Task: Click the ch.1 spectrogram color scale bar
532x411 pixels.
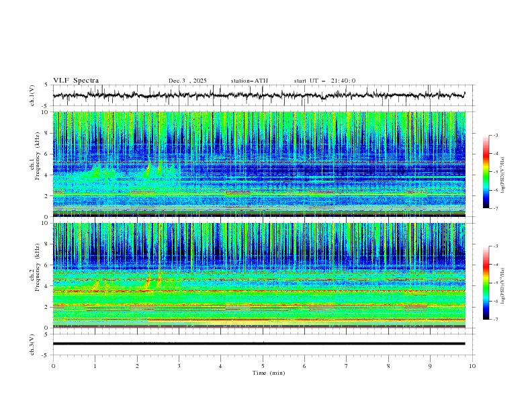Action: tap(486, 172)
